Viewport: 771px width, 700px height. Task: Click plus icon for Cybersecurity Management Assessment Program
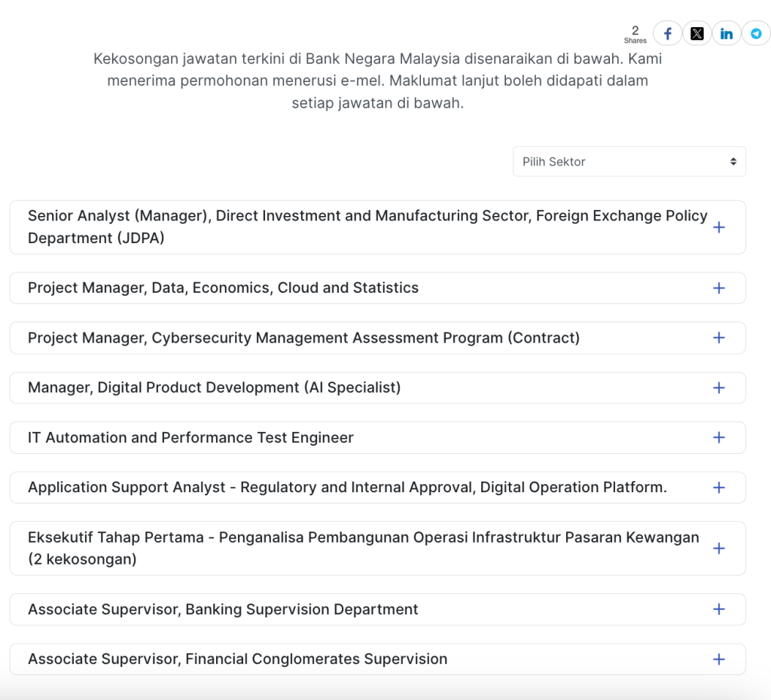point(718,338)
